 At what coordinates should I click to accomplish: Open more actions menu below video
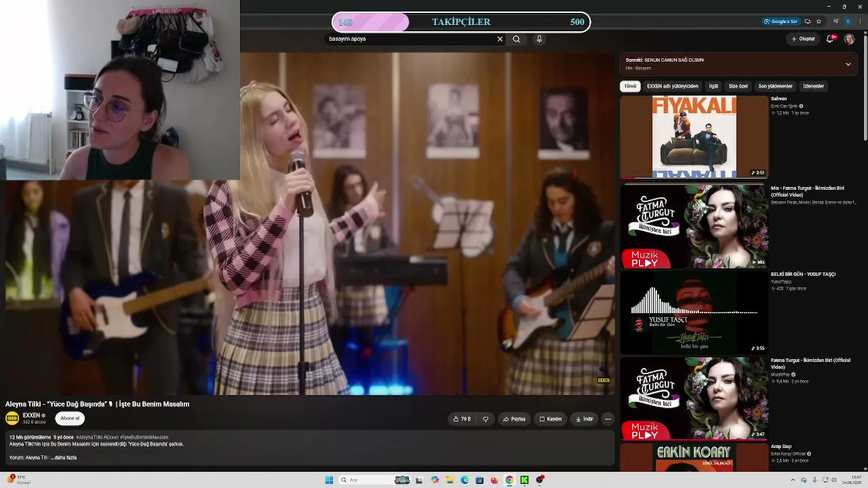[608, 419]
